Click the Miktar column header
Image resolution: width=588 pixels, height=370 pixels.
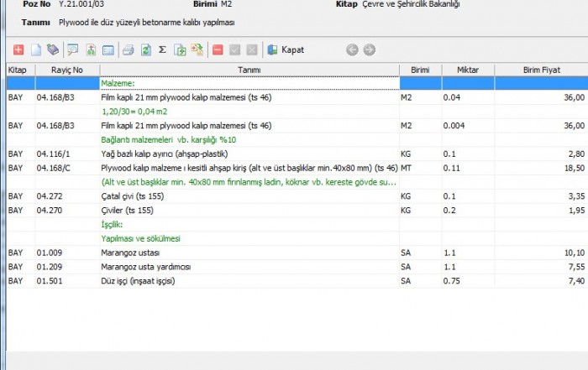(467, 70)
